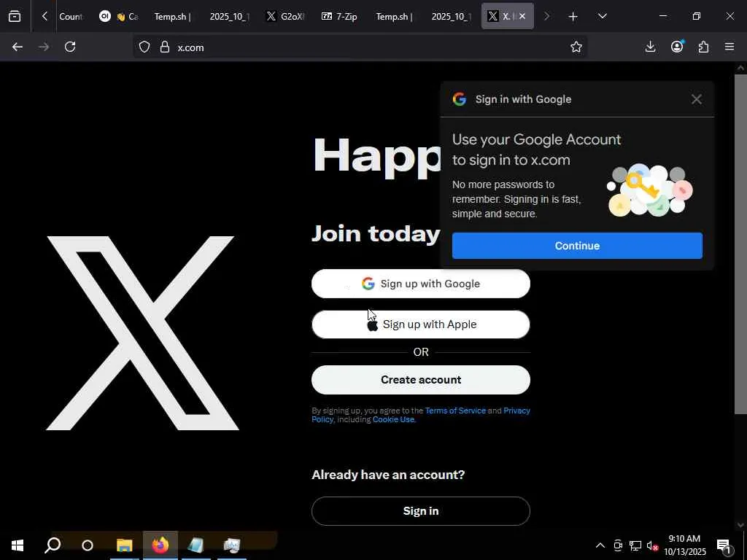Image resolution: width=747 pixels, height=560 pixels.
Task: Click the Create account button
Action: coord(421,379)
